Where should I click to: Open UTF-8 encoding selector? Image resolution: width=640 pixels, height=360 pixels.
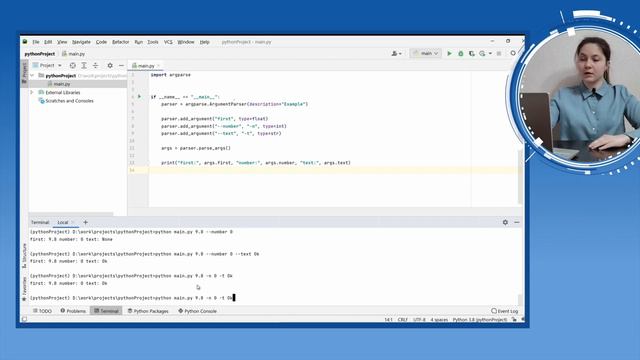(419, 320)
